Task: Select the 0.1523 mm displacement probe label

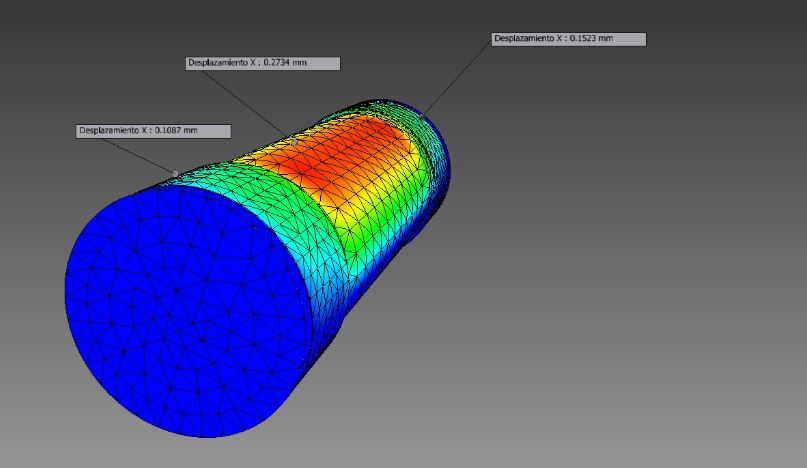Action: coord(568,39)
